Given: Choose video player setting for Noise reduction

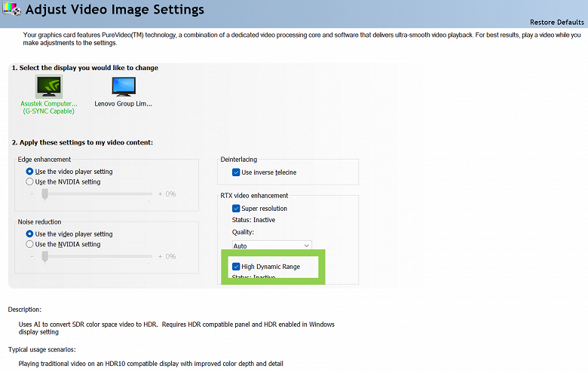Looking at the screenshot, I should point(30,234).
